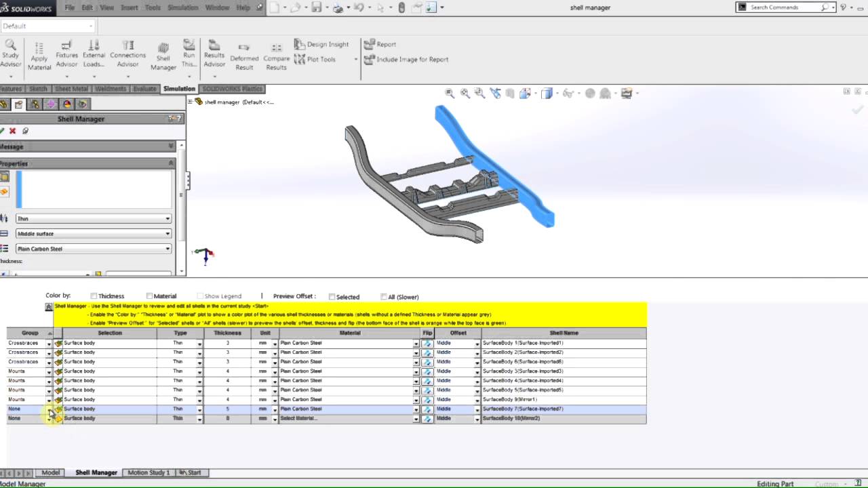Screen dimensions: 868x488
Task: Select Deformed Result tool
Action: tap(244, 56)
